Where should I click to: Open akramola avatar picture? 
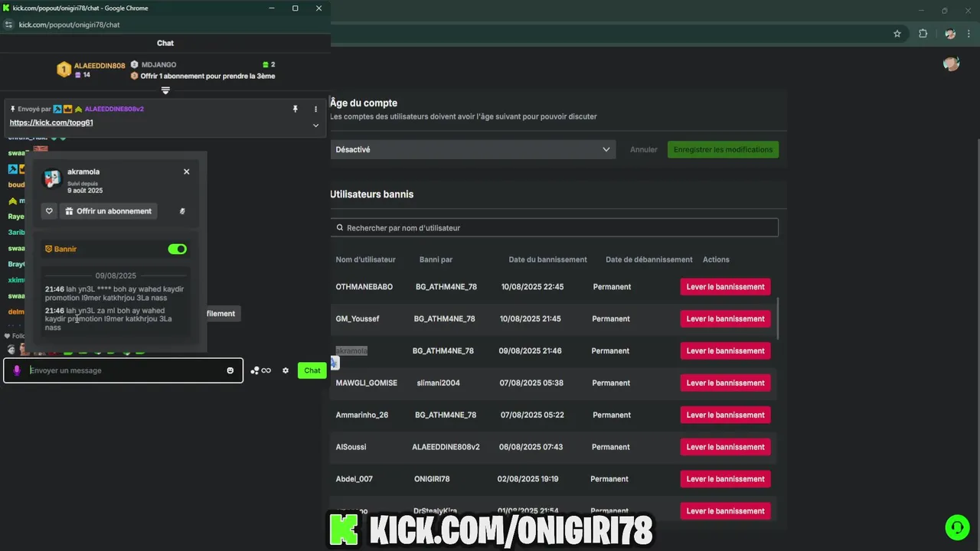click(x=52, y=179)
